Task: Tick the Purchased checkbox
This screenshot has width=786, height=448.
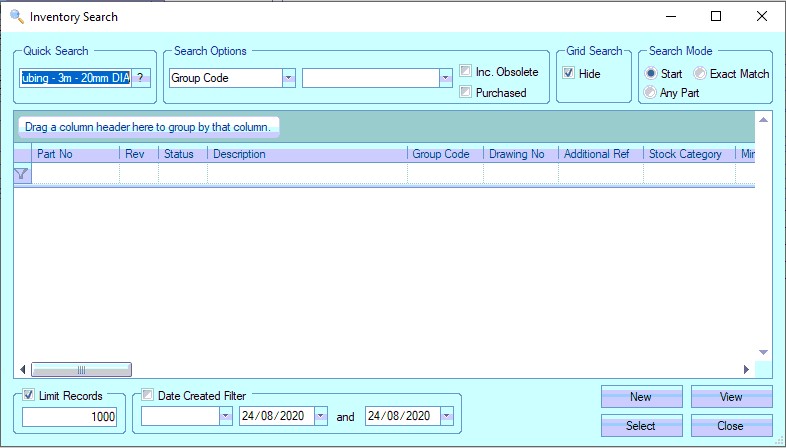Action: [466, 93]
